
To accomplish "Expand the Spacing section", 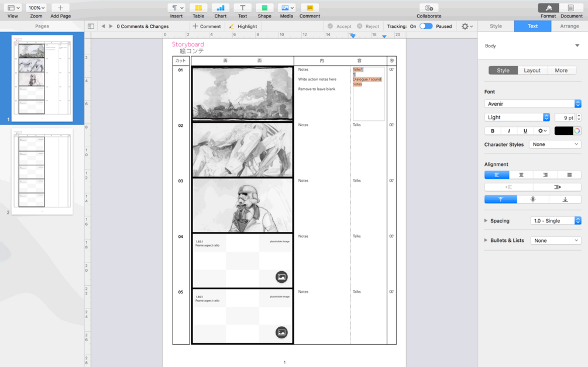I will point(486,220).
